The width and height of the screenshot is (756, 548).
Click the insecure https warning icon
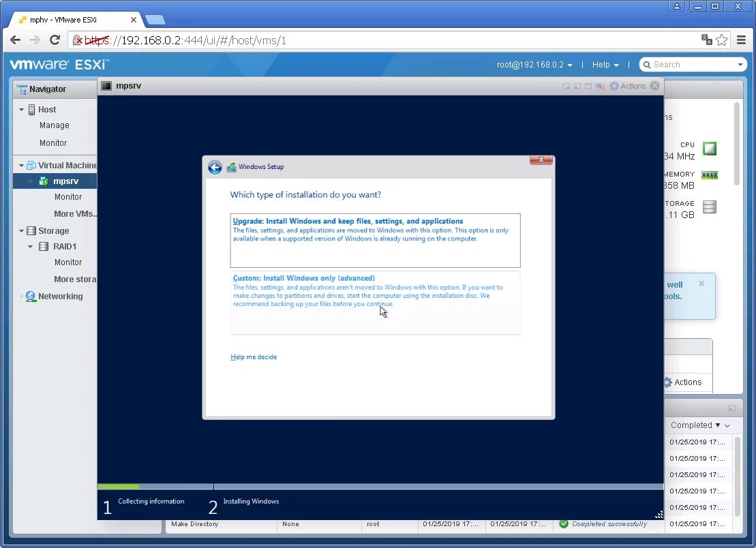[x=77, y=40]
